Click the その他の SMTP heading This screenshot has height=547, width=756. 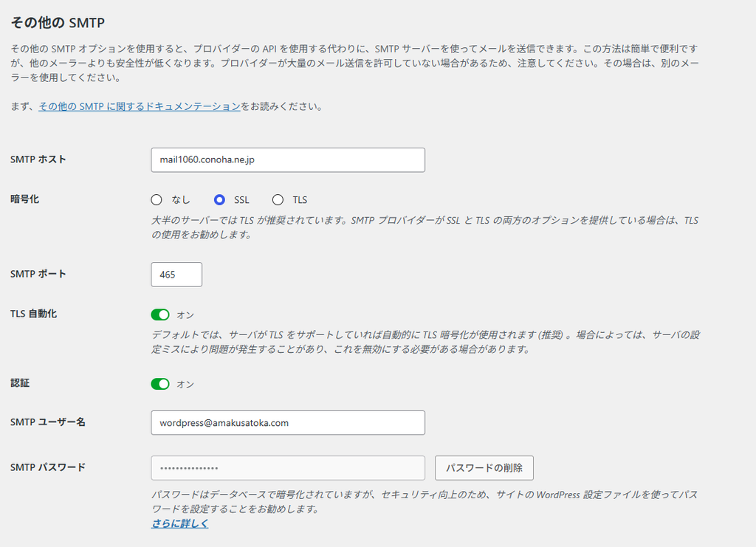click(58, 23)
